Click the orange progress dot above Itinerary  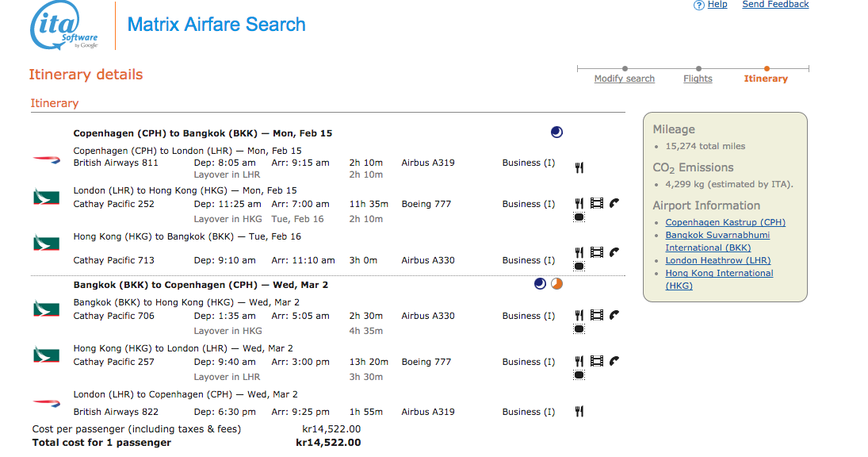coord(767,69)
